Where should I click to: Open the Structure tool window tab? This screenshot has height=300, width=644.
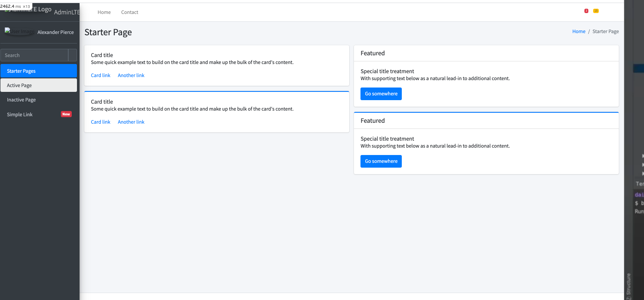(628, 285)
